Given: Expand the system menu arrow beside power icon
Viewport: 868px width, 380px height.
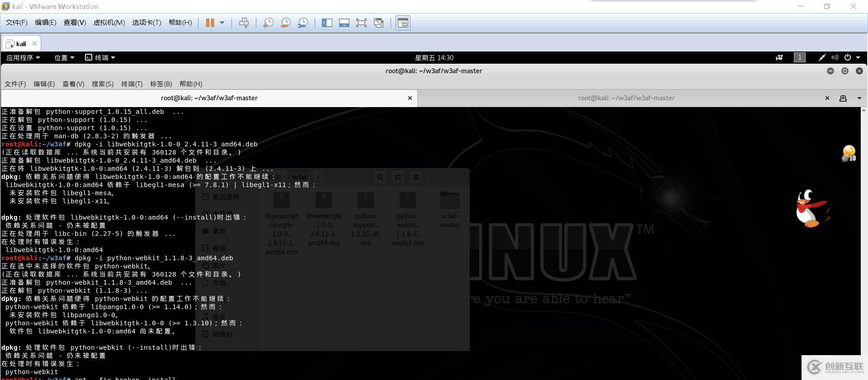Looking at the screenshot, I should tap(858, 57).
